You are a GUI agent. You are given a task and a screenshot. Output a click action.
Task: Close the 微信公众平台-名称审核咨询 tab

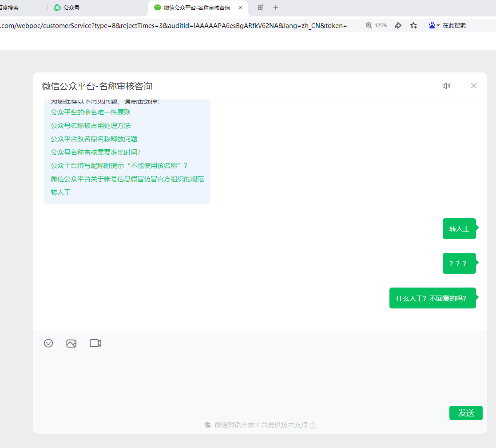tap(240, 8)
